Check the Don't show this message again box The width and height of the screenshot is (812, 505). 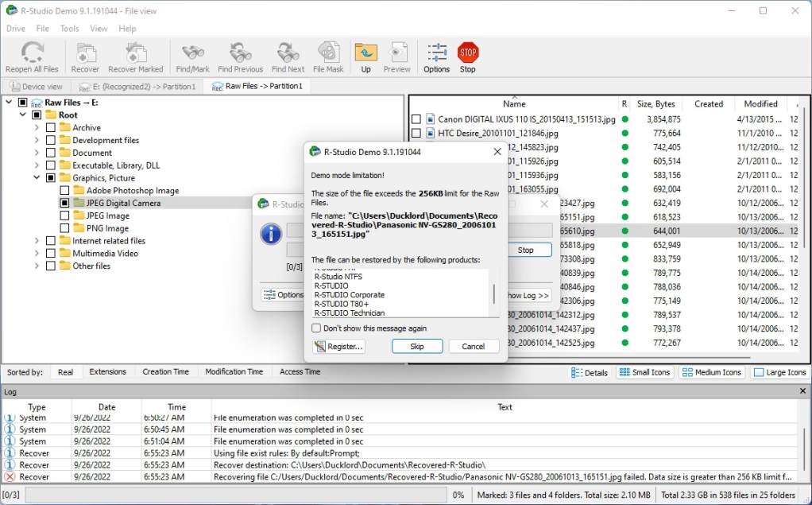[316, 328]
